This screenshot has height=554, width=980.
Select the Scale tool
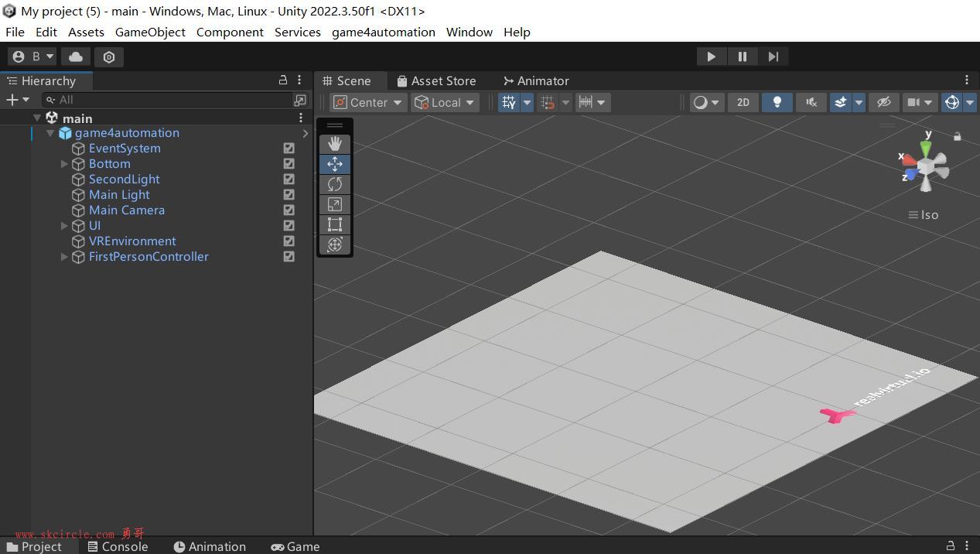(x=335, y=204)
